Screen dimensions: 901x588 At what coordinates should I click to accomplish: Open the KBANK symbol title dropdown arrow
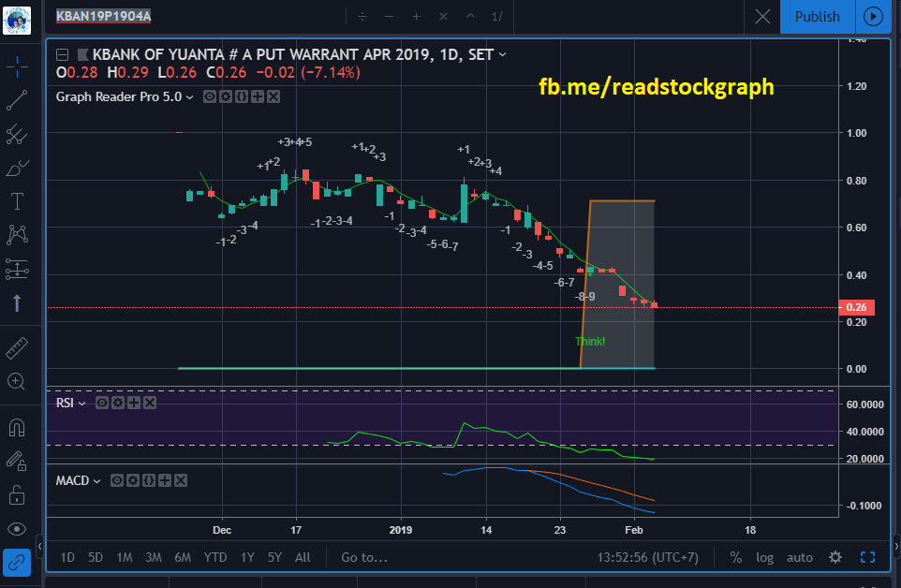(503, 54)
